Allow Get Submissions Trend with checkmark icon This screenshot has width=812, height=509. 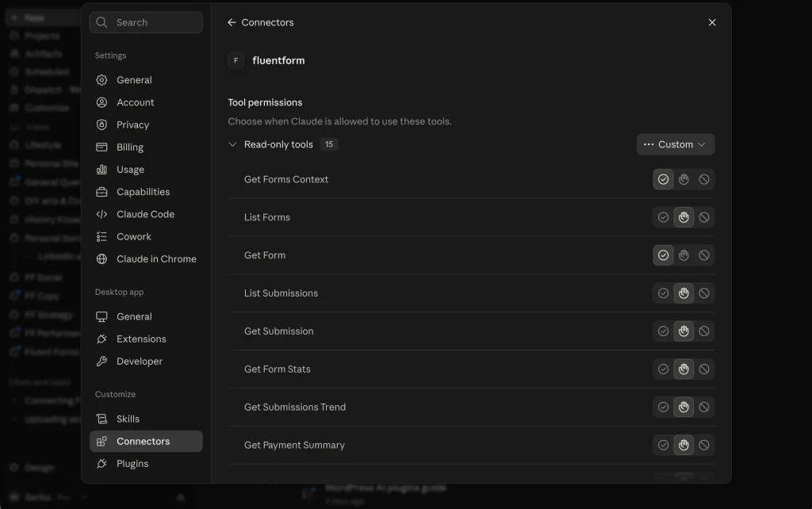pyautogui.click(x=663, y=407)
